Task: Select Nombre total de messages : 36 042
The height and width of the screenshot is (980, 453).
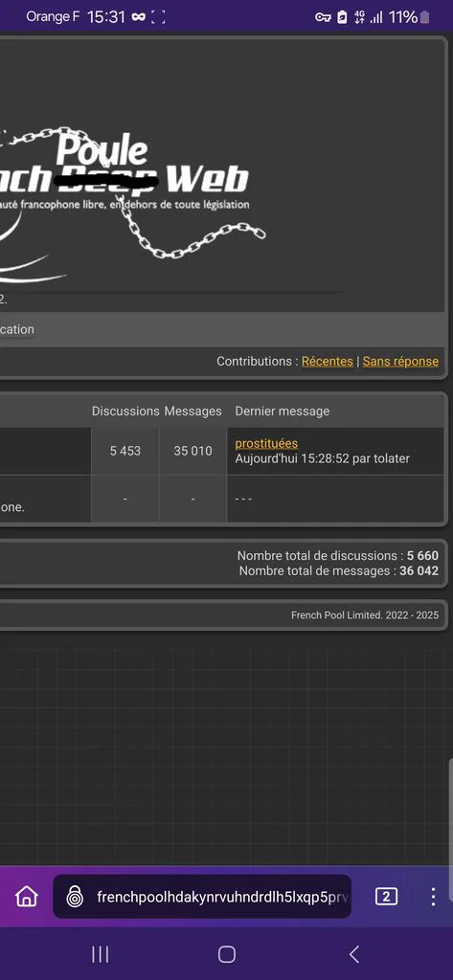Action: click(x=338, y=570)
